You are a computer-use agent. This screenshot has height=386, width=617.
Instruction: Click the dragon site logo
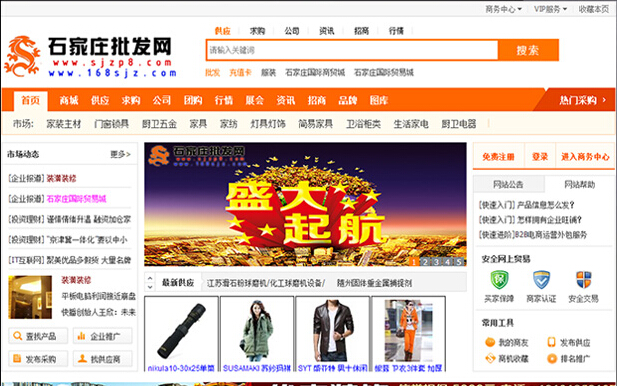point(22,56)
